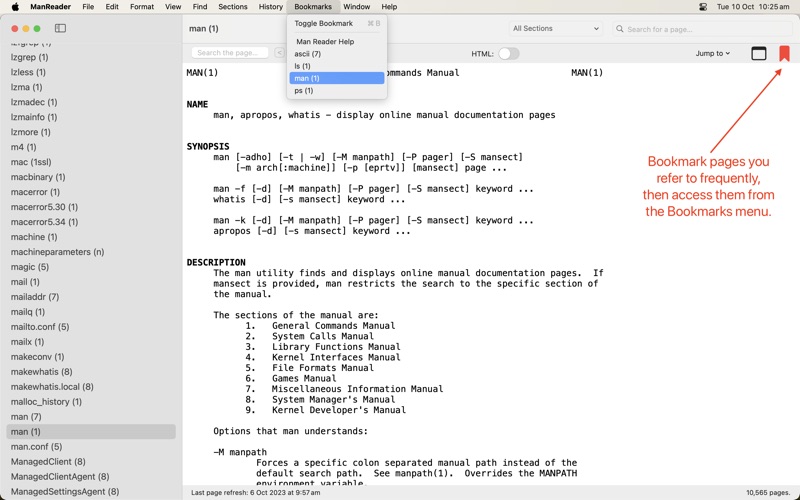Choose Toggle Bookmark menu item
The width and height of the screenshot is (800, 500).
point(337,23)
